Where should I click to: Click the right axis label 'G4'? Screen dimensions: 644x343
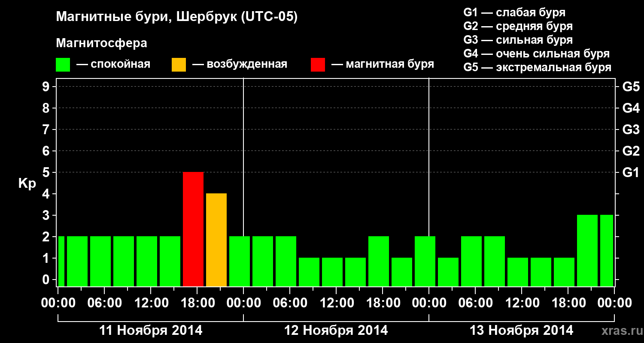point(631,108)
